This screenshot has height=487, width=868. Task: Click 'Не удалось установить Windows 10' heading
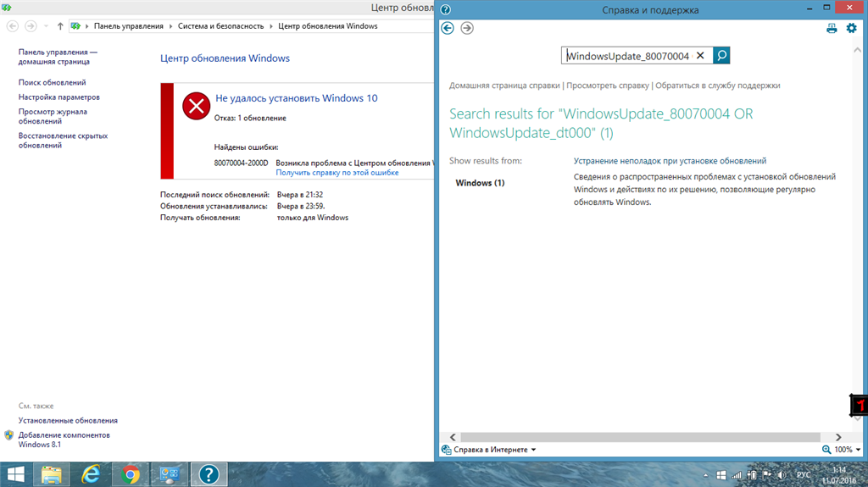[296, 98]
